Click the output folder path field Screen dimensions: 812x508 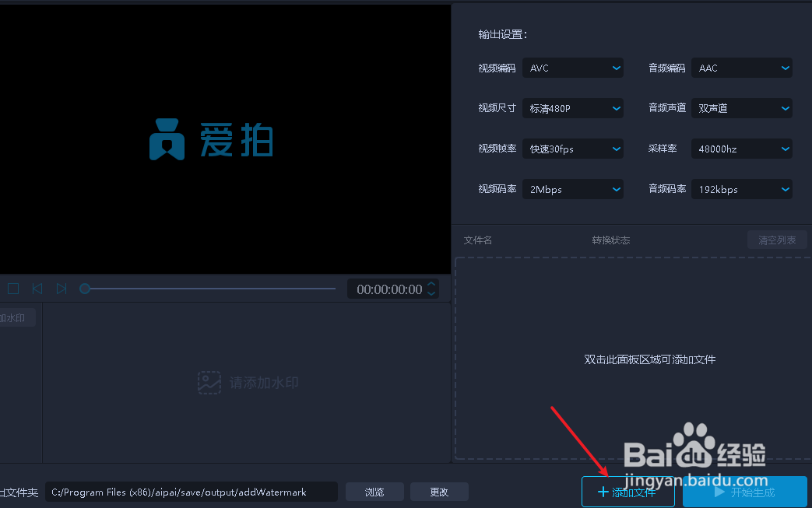[x=191, y=492]
